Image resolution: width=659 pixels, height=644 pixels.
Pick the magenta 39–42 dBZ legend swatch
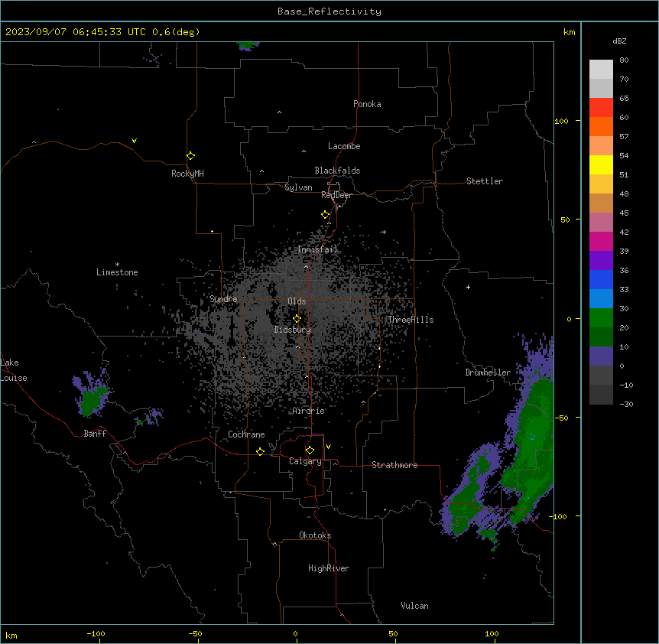tap(601, 241)
